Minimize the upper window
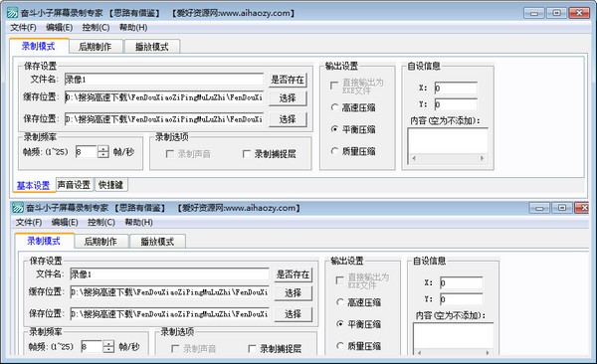 point(534,13)
